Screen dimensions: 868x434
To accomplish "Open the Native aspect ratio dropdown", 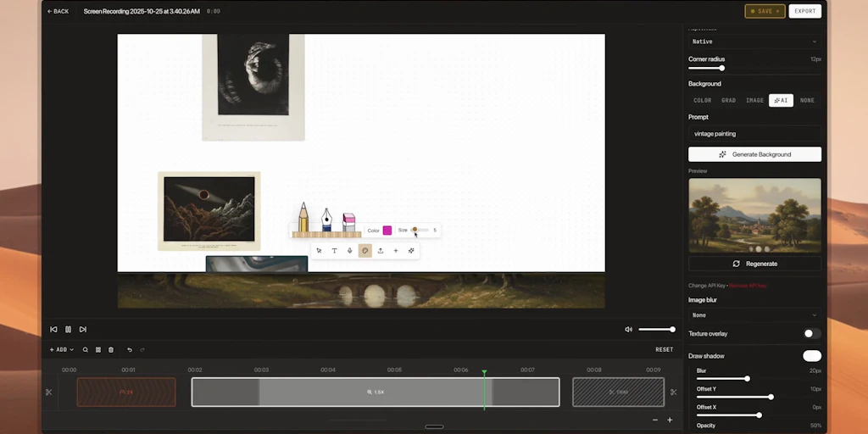I will point(754,42).
